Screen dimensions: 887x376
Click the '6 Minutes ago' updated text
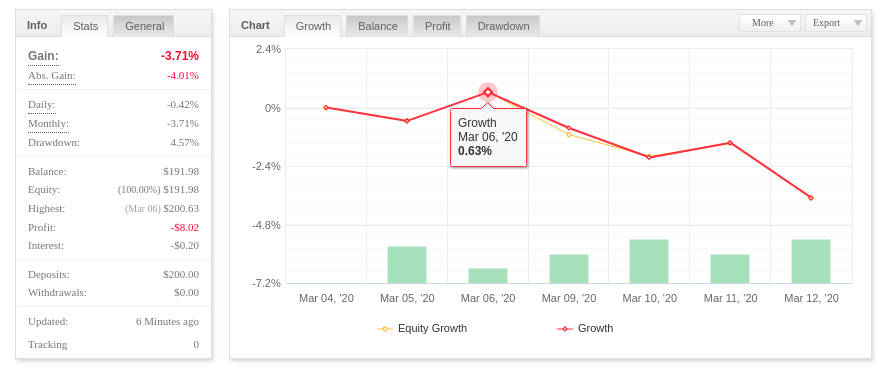pyautogui.click(x=167, y=322)
